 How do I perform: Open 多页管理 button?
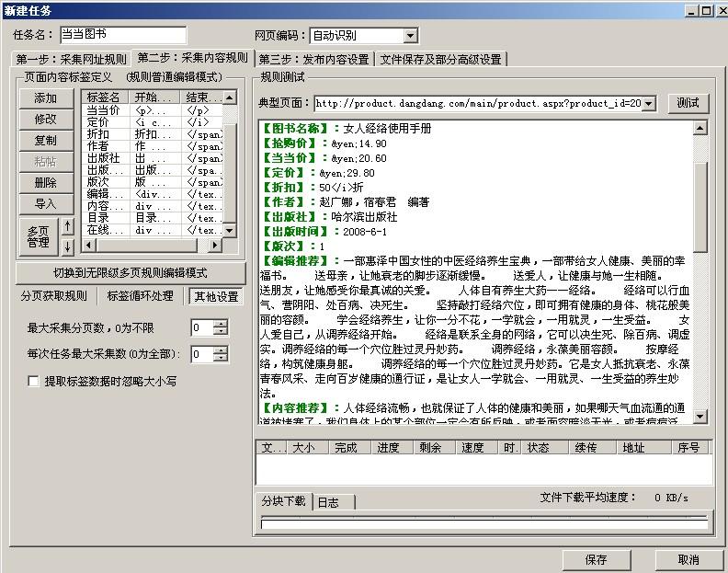(x=39, y=236)
